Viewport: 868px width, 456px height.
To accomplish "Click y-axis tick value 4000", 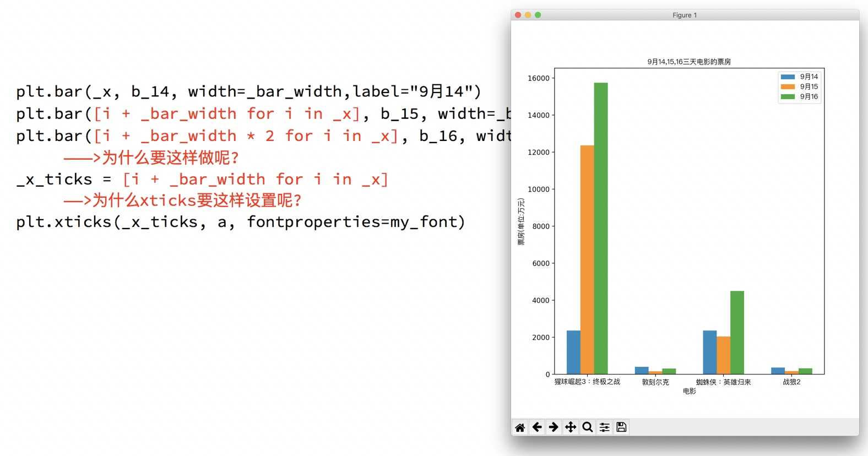I will coord(541,300).
